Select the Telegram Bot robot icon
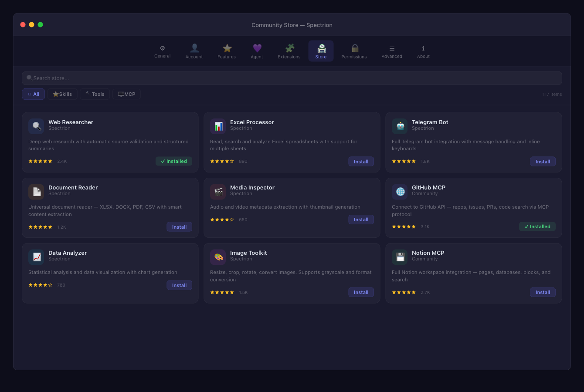This screenshot has height=392, width=584. (400, 126)
